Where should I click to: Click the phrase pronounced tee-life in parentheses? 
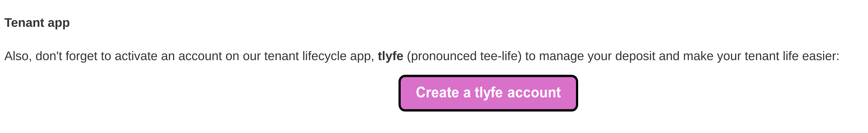click(464, 56)
